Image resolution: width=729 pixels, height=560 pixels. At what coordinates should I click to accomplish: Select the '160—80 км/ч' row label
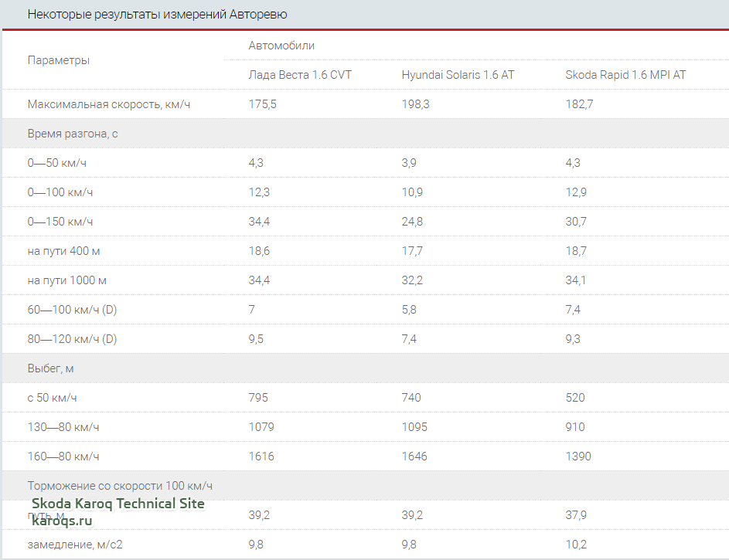[63, 456]
